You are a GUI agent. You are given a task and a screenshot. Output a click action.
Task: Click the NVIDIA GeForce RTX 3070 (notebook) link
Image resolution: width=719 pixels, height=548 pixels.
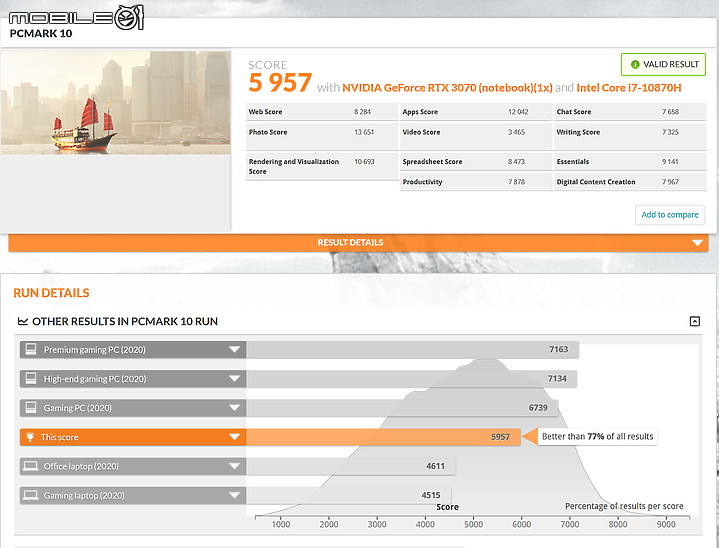point(447,88)
